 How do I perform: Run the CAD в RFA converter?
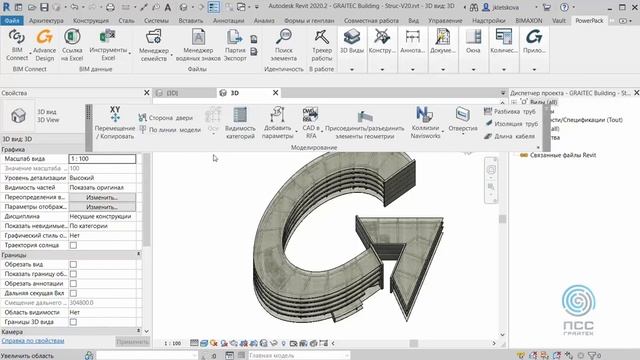[311, 122]
